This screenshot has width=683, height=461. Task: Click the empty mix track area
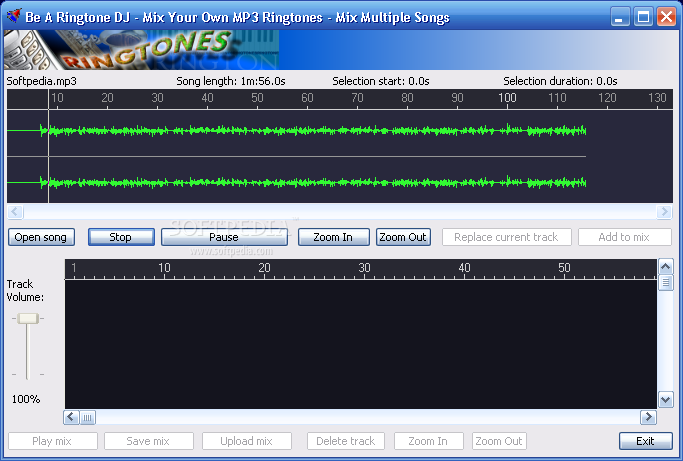click(361, 344)
